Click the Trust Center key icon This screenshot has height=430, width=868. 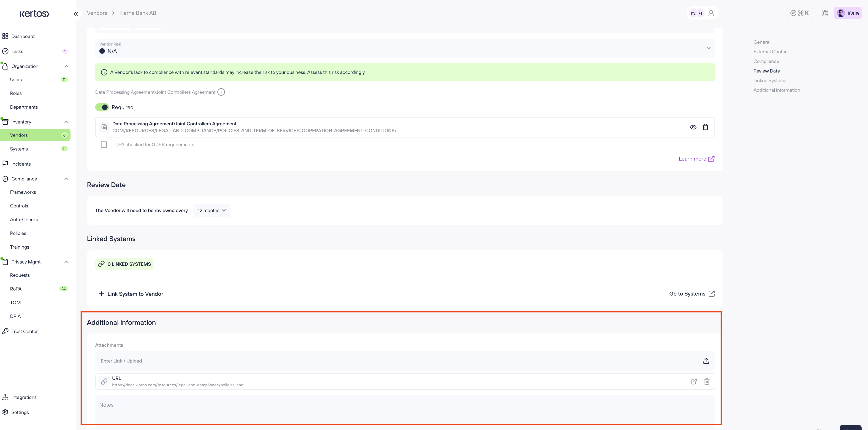5,331
